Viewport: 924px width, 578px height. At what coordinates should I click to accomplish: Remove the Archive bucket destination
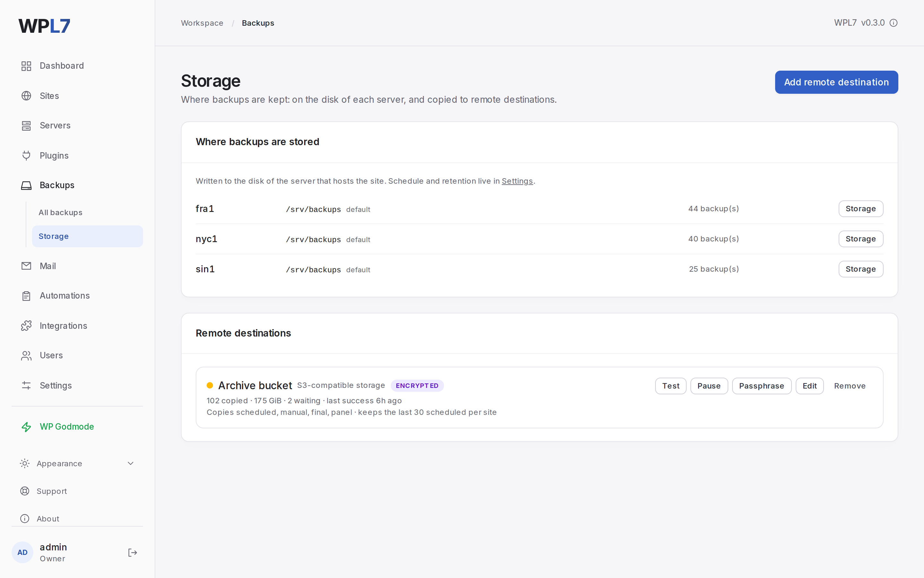coord(850,386)
